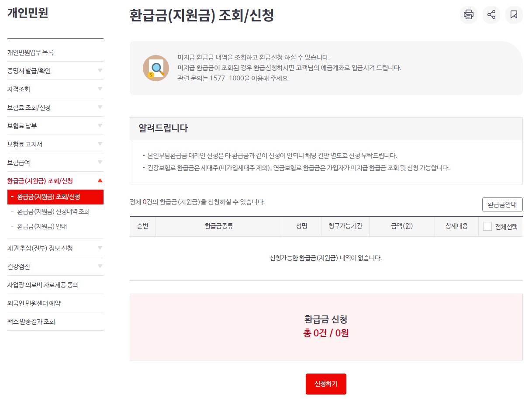Open 개인민원업무 목록 page
The image size is (532, 405).
[31, 52]
